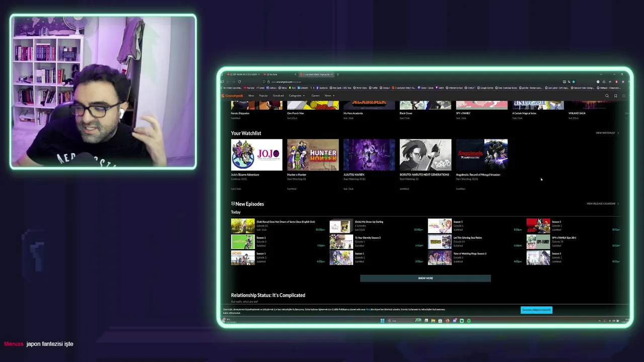Image resolution: width=644 pixels, height=362 pixels.
Task: Expand View Watchlist arrow link
Action: (x=607, y=133)
